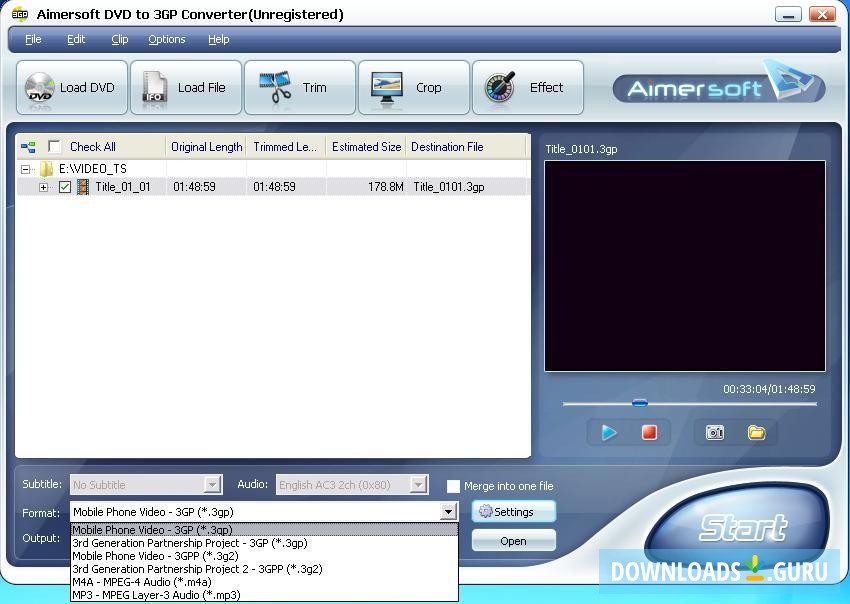Click the Settings button
The height and width of the screenshot is (604, 850).
click(x=513, y=511)
